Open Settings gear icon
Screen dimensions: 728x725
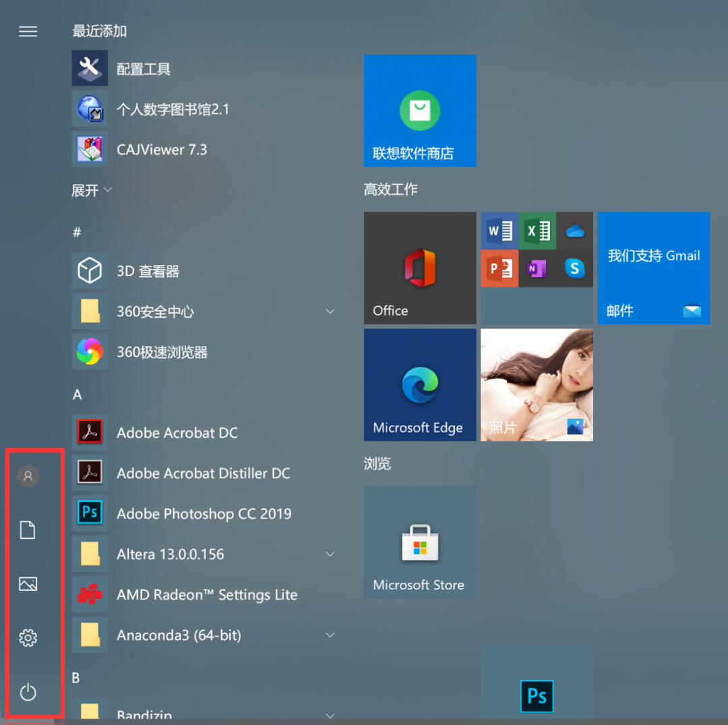coord(28,638)
